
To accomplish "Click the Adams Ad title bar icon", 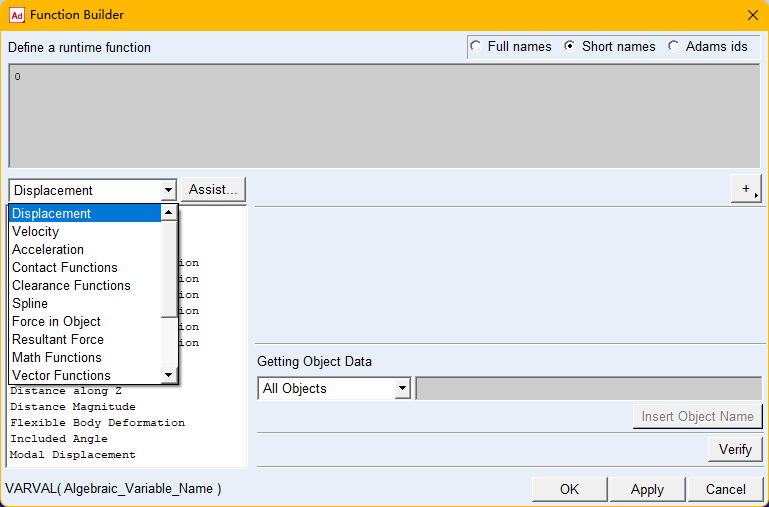I will pos(17,15).
